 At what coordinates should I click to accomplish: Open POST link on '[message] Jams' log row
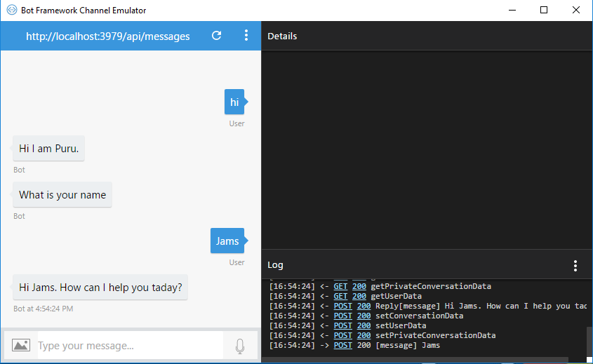pos(342,345)
